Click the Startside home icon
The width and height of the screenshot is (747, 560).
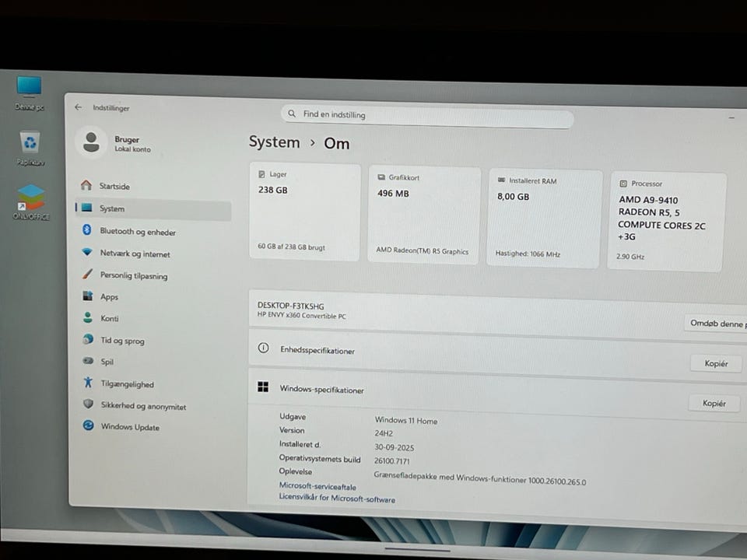[x=86, y=185]
